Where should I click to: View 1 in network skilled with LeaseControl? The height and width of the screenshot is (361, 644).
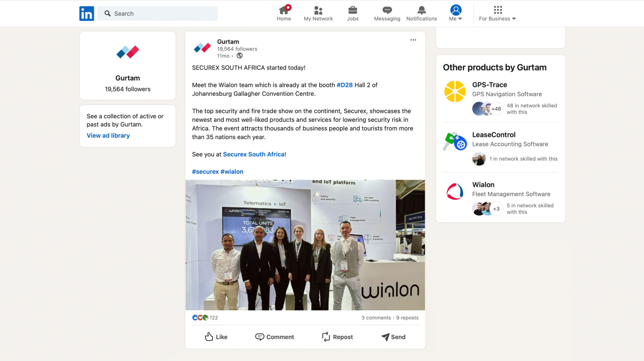(x=523, y=159)
